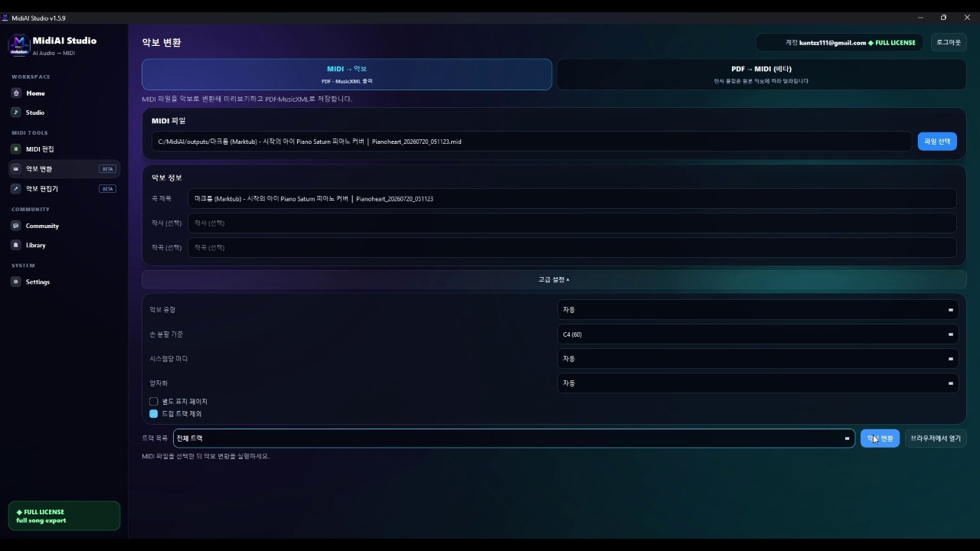This screenshot has width=980, height=551.
Task: Open the 트랙 목록 전체 트랙 dropdown
Action: [x=514, y=439]
